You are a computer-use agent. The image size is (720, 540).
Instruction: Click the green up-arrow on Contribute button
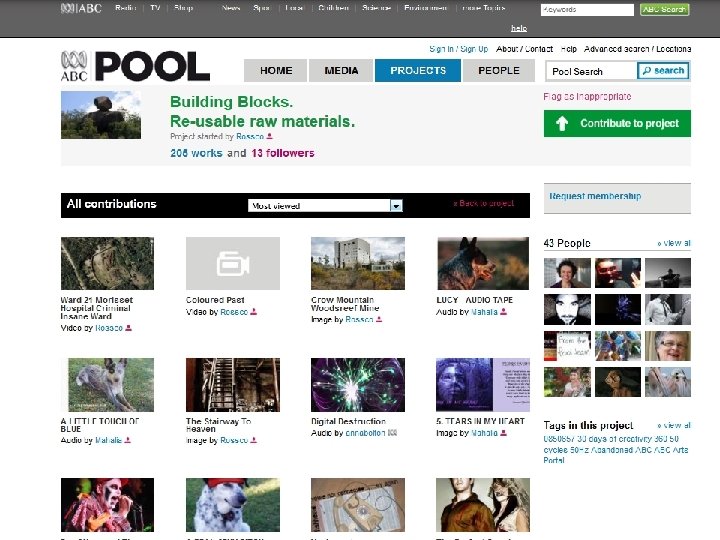click(x=562, y=124)
